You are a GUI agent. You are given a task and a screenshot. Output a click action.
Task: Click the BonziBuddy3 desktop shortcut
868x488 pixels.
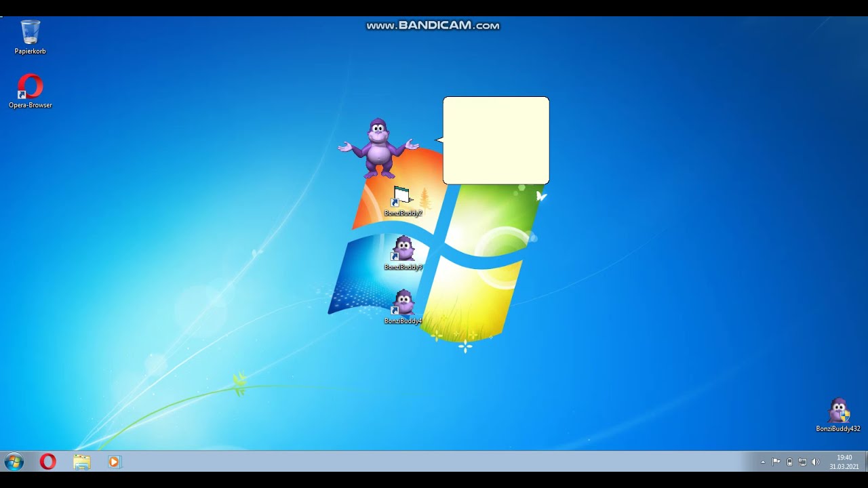click(403, 253)
